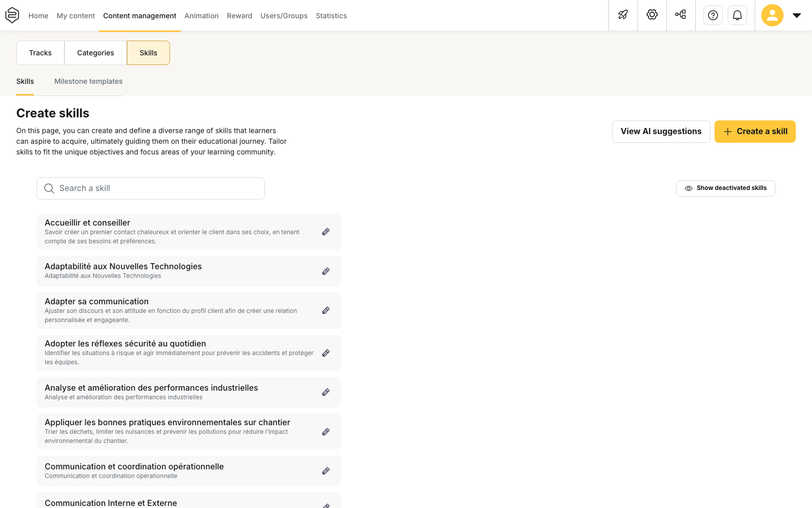The width and height of the screenshot is (812, 508).
Task: Go to Home menu
Action: pyautogui.click(x=39, y=16)
